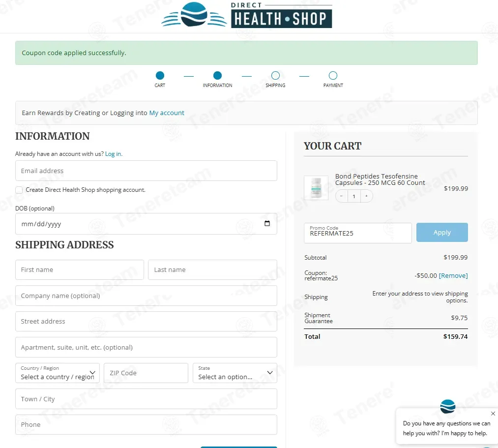Increase product quantity with plus button

pyautogui.click(x=366, y=196)
